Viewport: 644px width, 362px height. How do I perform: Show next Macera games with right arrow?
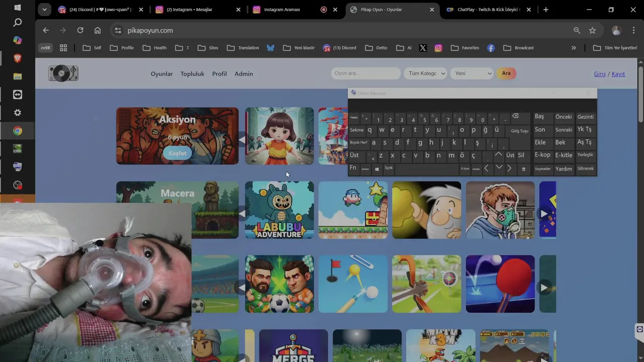544,214
